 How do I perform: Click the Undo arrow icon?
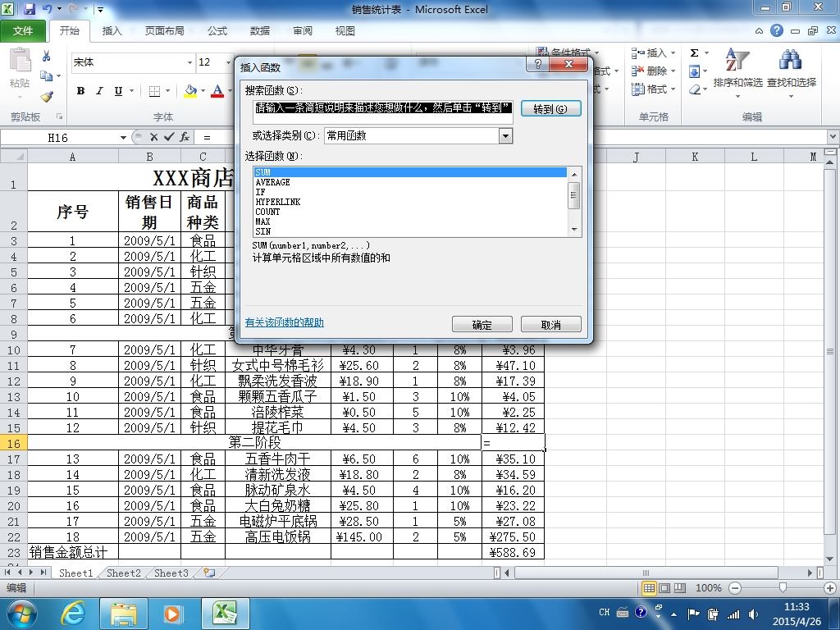click(47, 9)
